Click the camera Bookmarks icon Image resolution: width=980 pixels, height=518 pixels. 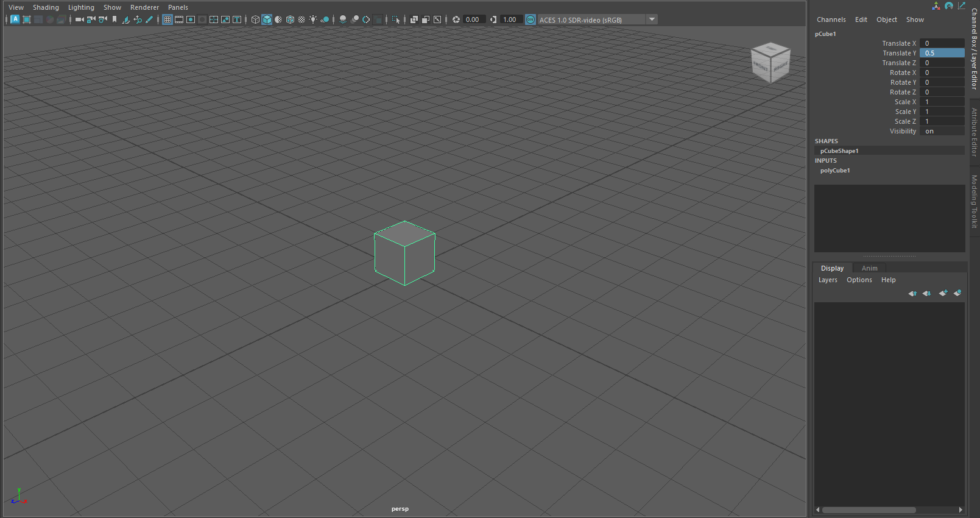[x=114, y=20]
